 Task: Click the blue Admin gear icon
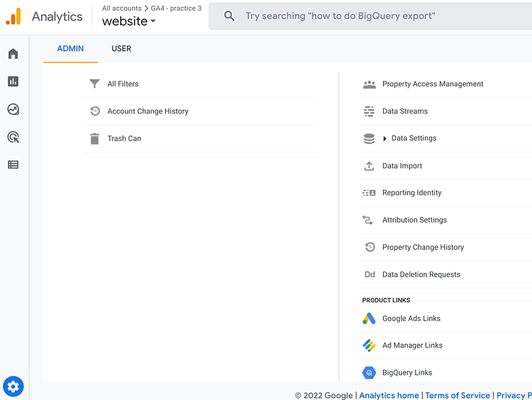point(13,386)
